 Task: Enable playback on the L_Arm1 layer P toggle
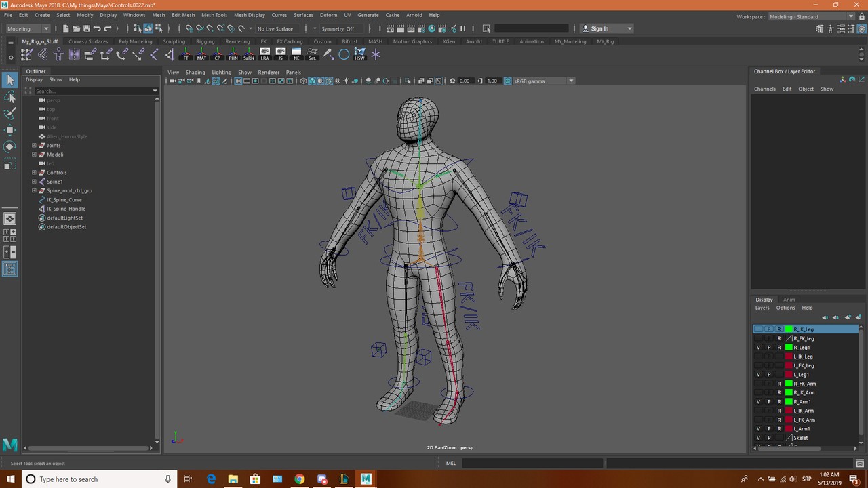768,428
